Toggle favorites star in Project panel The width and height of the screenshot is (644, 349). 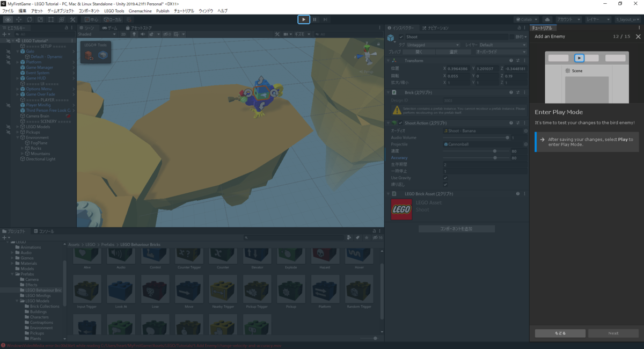click(x=366, y=237)
